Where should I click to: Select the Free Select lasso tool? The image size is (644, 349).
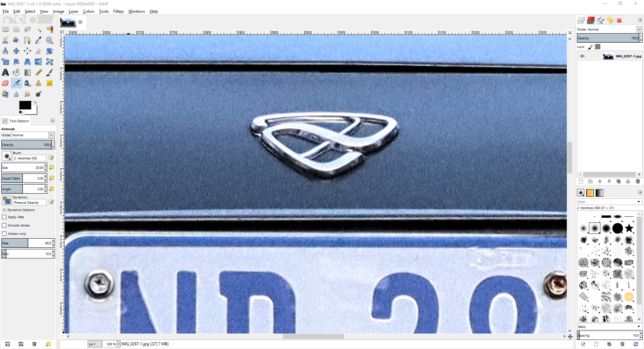28,30
